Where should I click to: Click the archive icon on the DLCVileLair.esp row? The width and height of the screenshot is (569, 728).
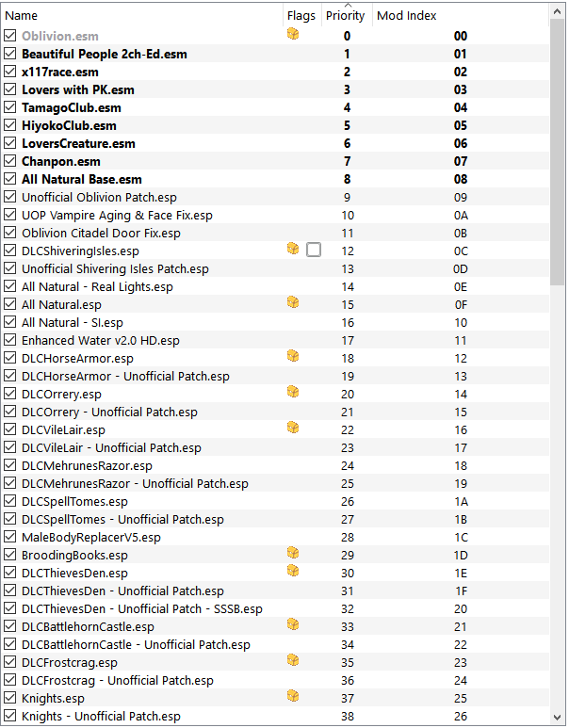[x=293, y=428]
